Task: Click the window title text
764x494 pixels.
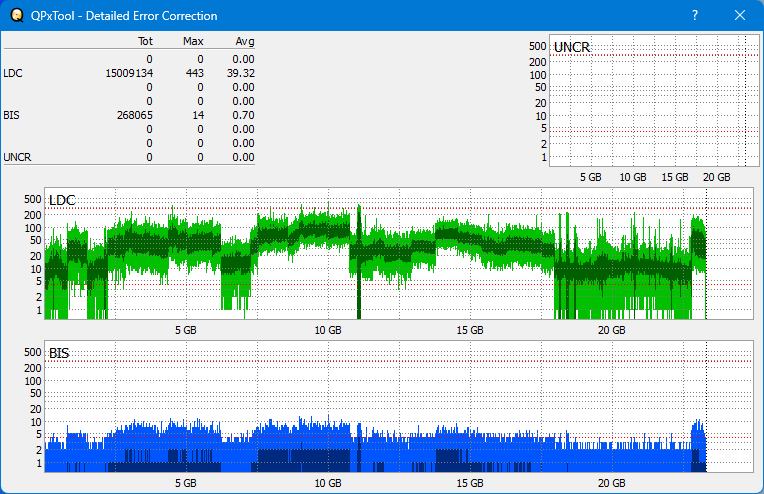Action: [124, 16]
